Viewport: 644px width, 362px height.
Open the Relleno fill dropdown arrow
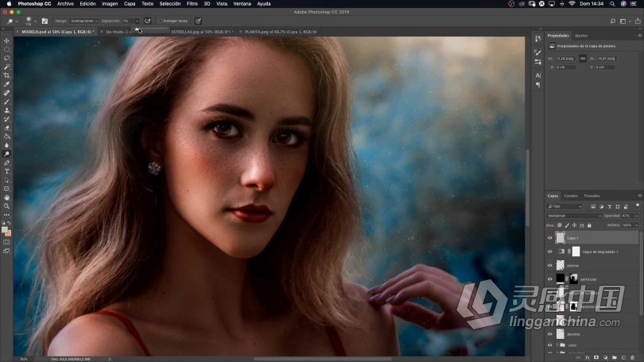637,225
